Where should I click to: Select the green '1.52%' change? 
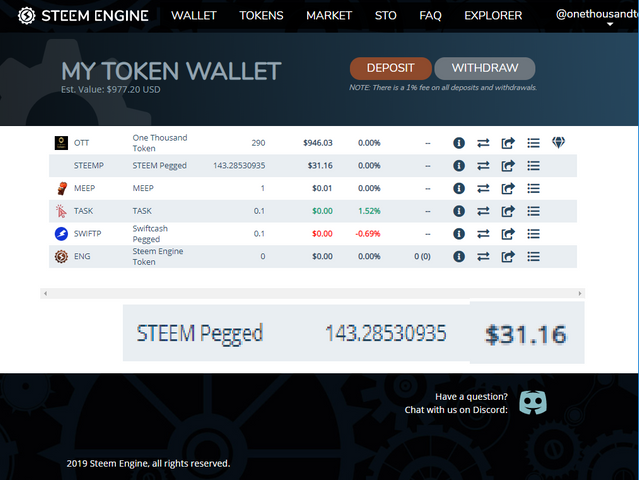pos(369,211)
